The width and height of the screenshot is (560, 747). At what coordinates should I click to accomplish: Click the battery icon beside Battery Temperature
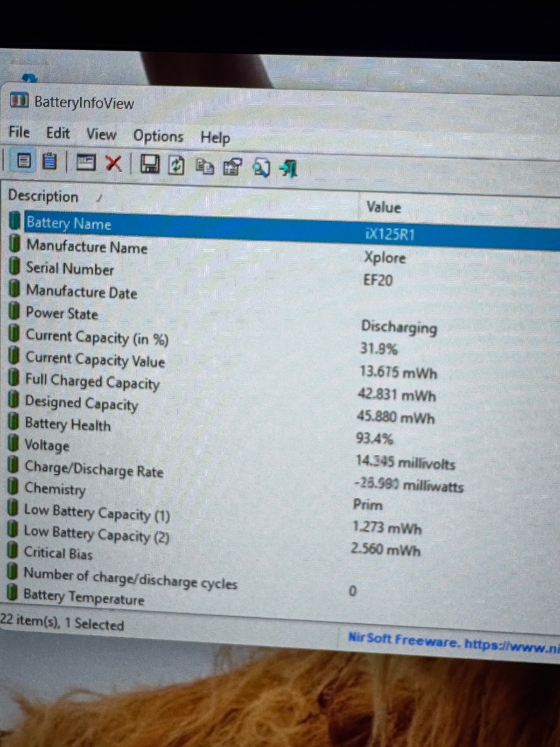13,592
